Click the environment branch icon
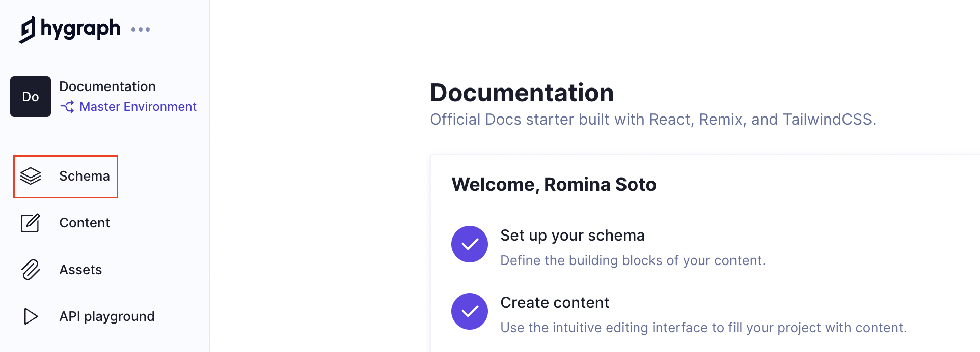This screenshot has width=980, height=352. point(67,107)
